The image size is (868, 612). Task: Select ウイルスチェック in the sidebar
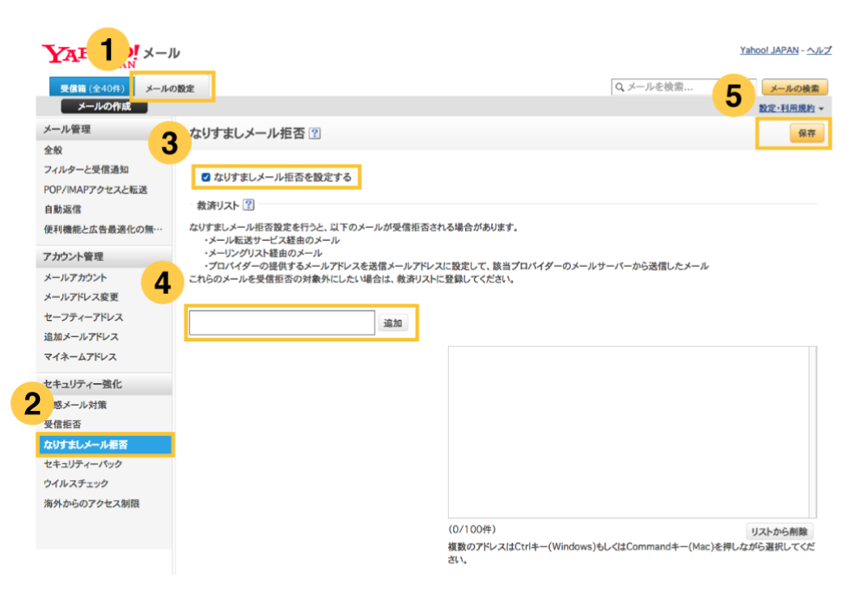click(x=76, y=484)
